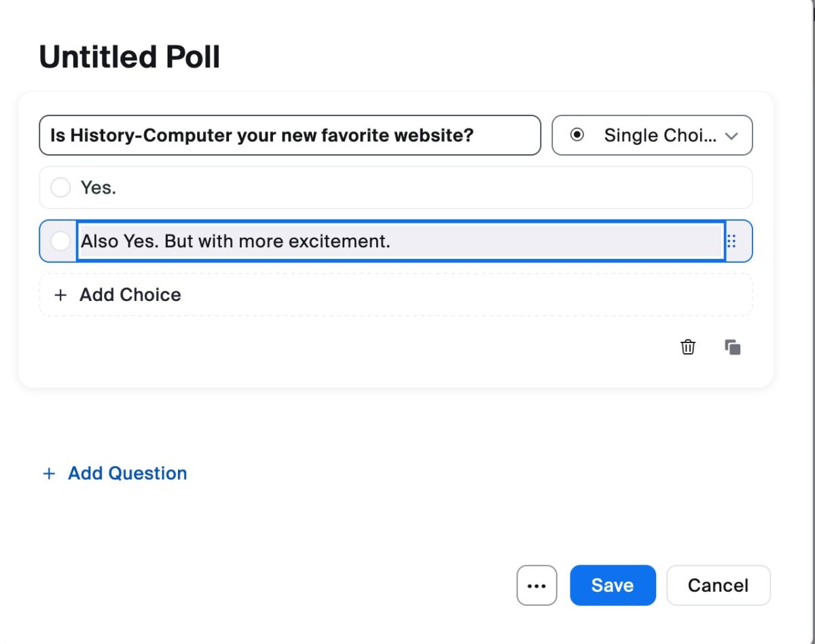Click the Yes. choice text
815x644 pixels.
tap(98, 187)
